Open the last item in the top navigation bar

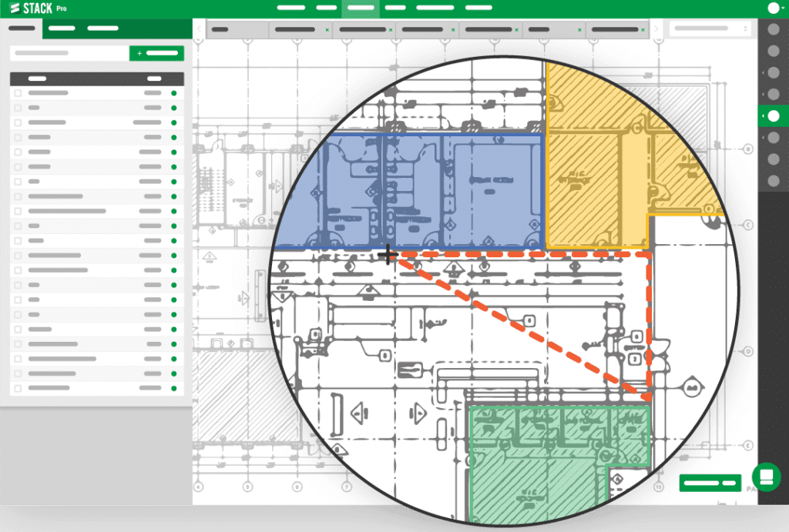pos(478,8)
